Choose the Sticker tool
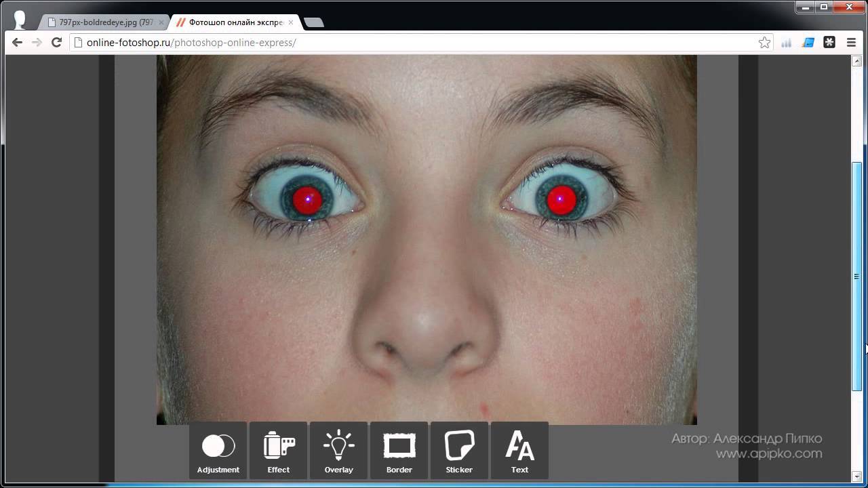 pyautogui.click(x=459, y=451)
